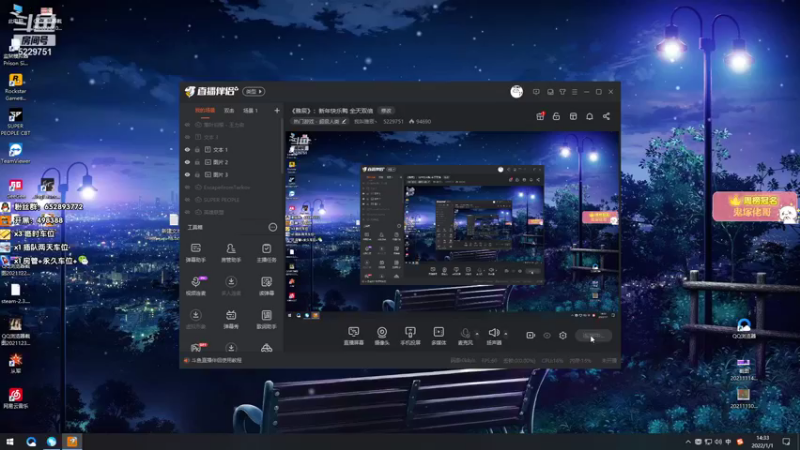
Task: Open the 歌词助手 tool
Action: (x=266, y=319)
